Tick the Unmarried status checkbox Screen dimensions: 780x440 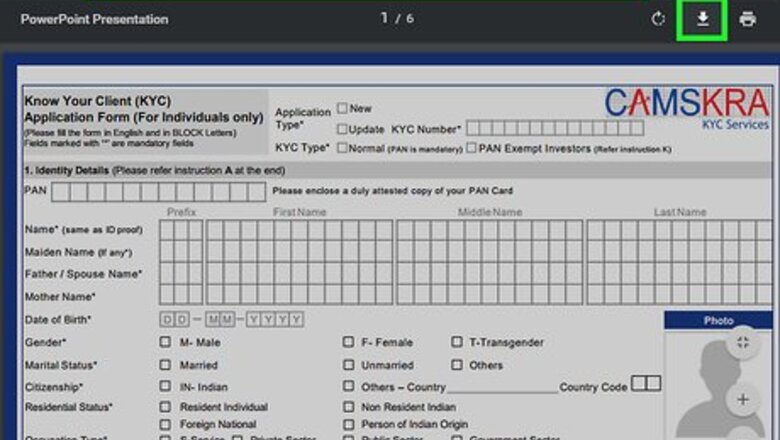pyautogui.click(x=348, y=364)
